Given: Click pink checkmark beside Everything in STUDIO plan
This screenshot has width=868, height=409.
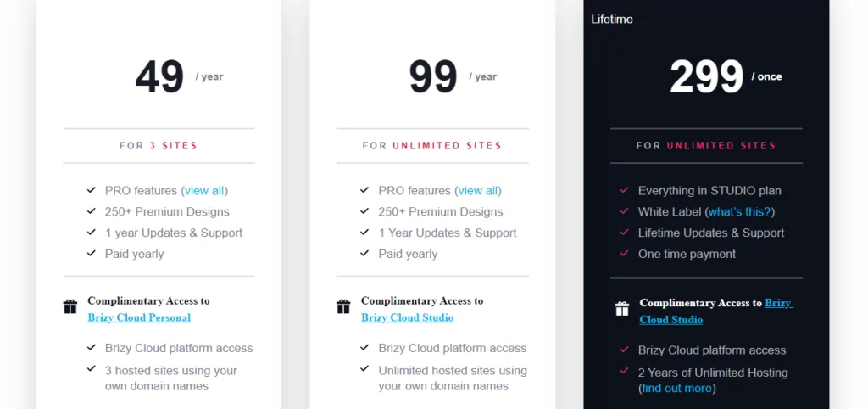Looking at the screenshot, I should [x=625, y=190].
